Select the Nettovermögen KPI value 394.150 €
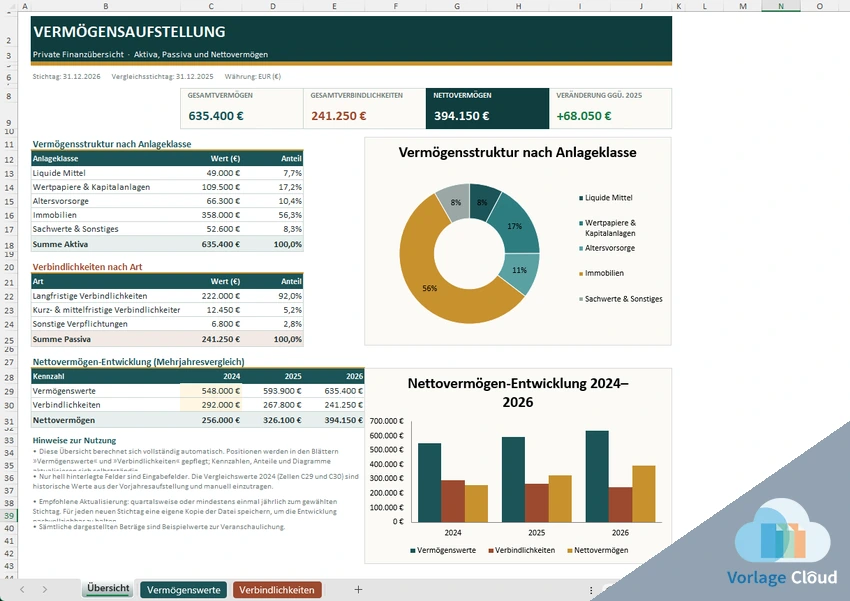This screenshot has height=601, width=850. (461, 116)
